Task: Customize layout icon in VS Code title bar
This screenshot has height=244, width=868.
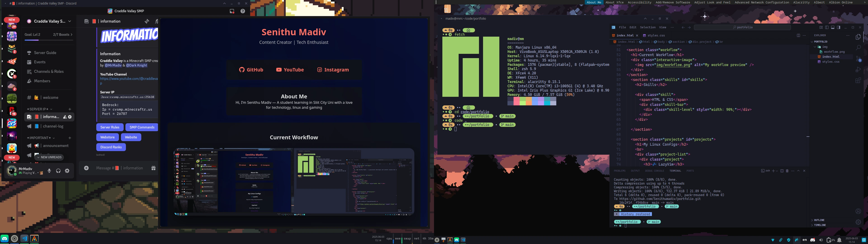Action: 821,28
